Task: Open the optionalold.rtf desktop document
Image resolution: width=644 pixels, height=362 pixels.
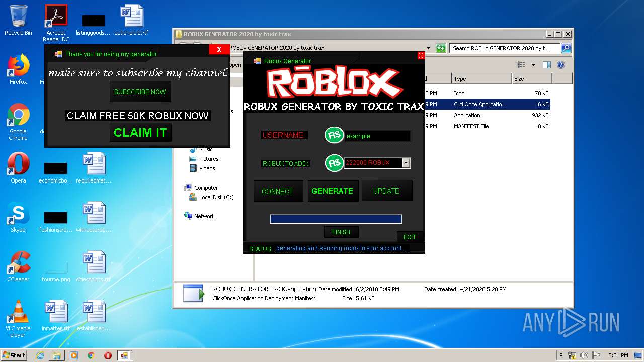Action: click(131, 20)
